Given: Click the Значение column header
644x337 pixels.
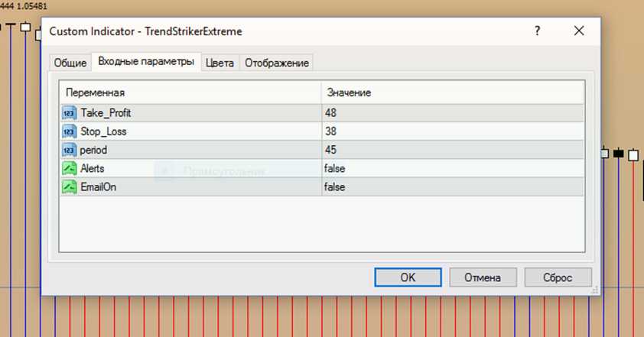Looking at the screenshot, I should (x=451, y=92).
